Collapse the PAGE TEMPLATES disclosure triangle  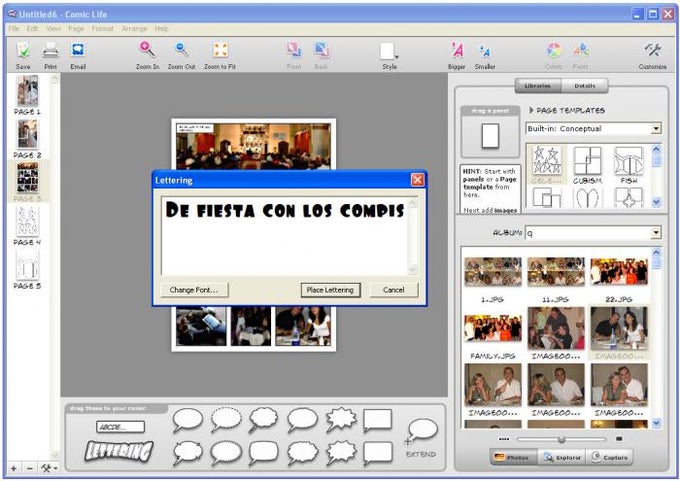point(531,110)
